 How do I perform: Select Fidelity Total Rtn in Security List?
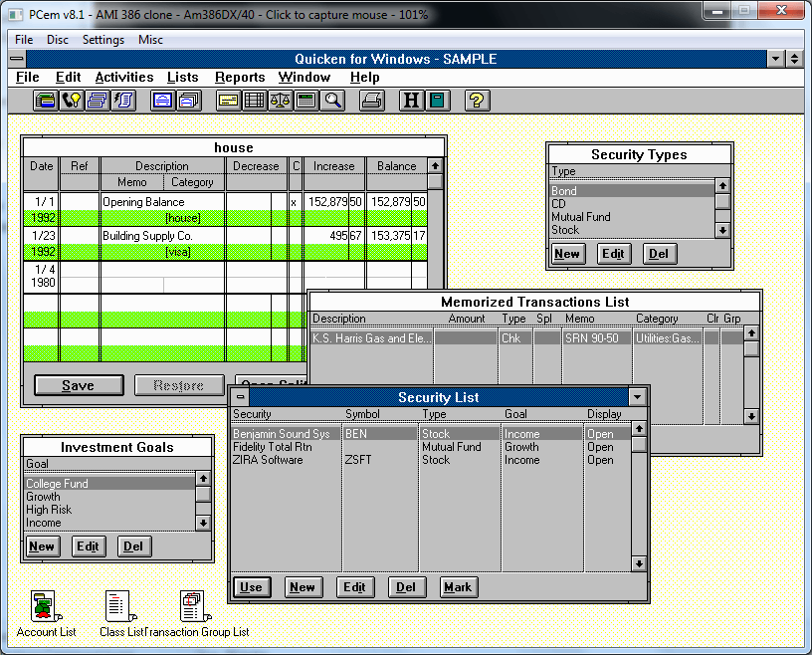[432, 447]
